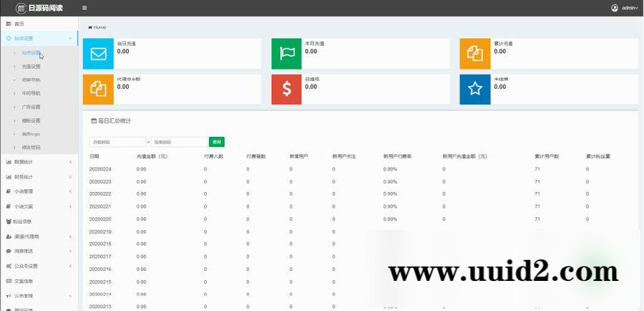Click the chart icon beside 财务统计
This screenshot has width=644, height=311.
click(9, 177)
